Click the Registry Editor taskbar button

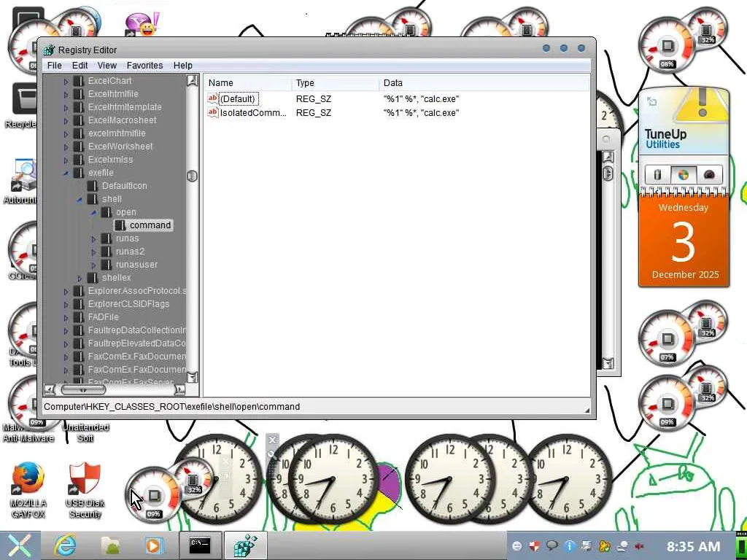(245, 545)
